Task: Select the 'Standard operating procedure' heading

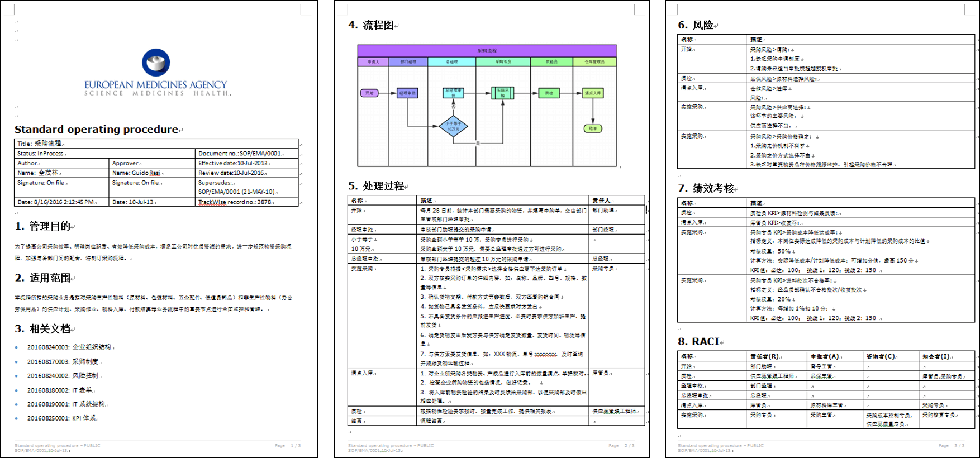Action: (96, 129)
